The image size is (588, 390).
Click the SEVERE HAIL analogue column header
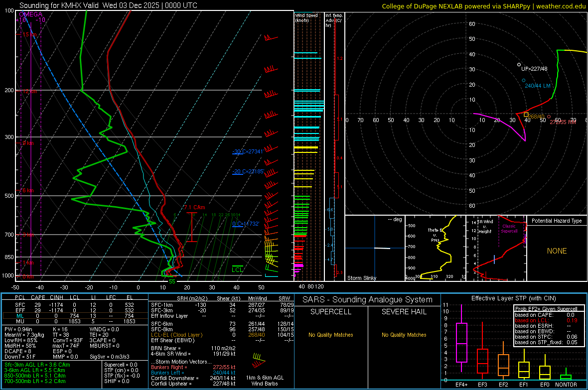[x=404, y=312]
